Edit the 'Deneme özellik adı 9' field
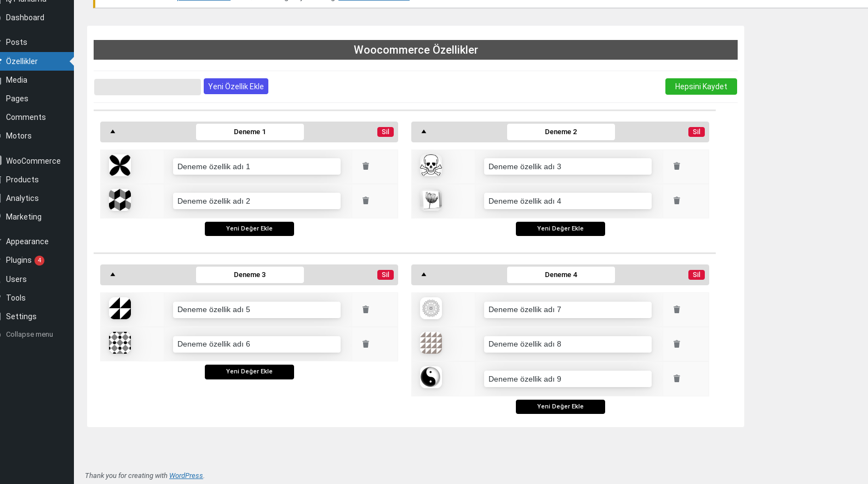 tap(568, 379)
